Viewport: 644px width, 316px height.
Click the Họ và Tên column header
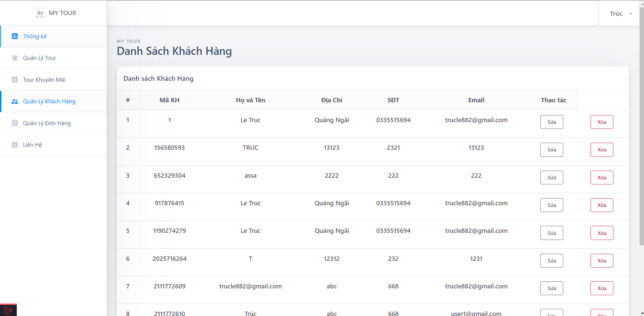(250, 100)
